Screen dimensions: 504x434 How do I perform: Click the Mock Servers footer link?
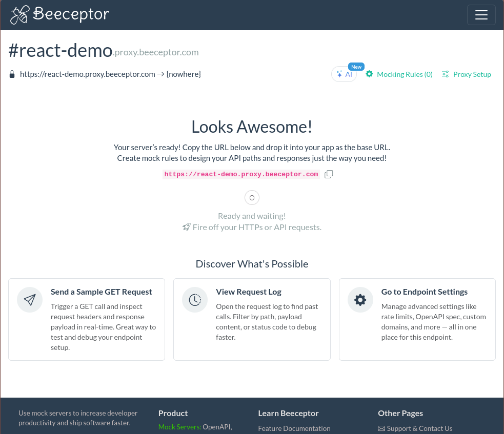click(179, 426)
